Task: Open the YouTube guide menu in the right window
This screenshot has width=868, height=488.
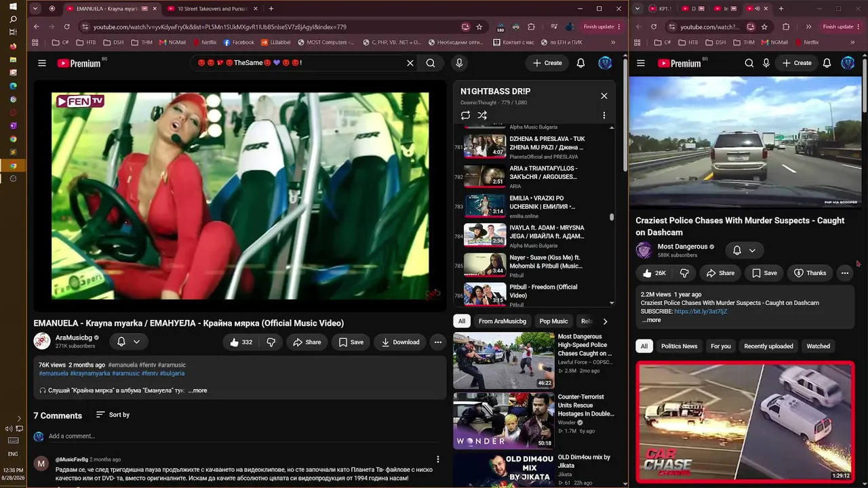Action: [641, 63]
